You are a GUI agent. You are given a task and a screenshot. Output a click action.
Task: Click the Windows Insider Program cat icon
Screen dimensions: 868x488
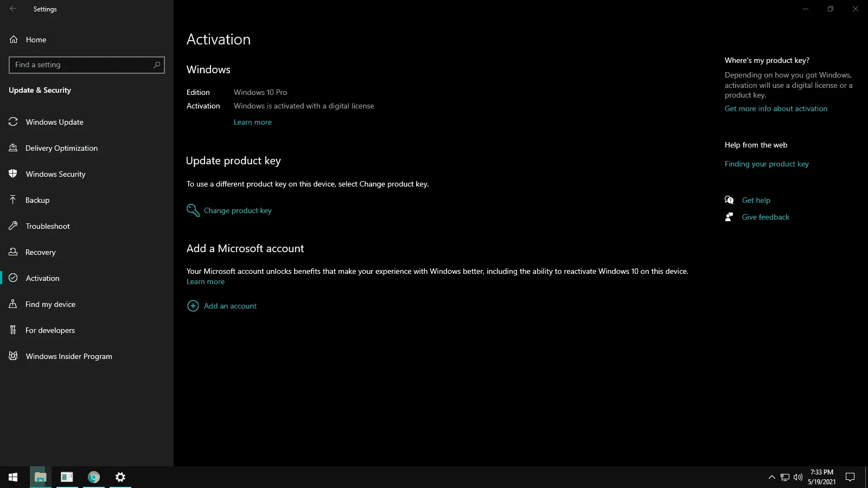(14, 356)
